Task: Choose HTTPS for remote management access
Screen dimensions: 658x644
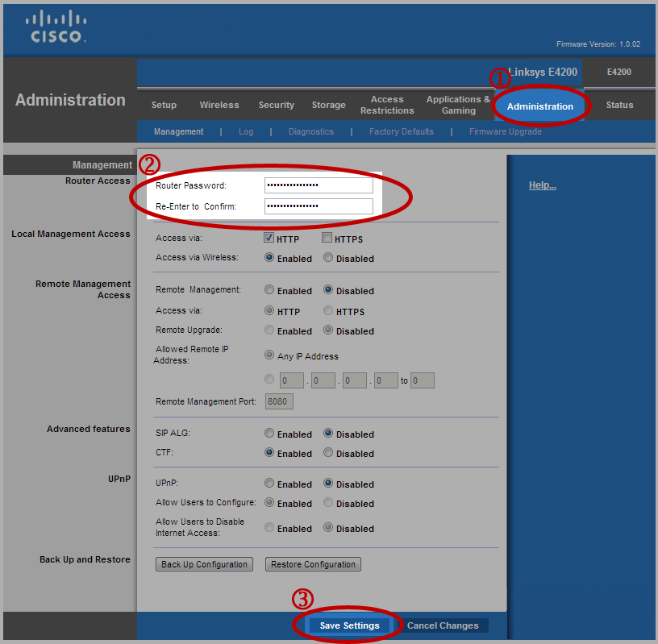Action: [328, 311]
